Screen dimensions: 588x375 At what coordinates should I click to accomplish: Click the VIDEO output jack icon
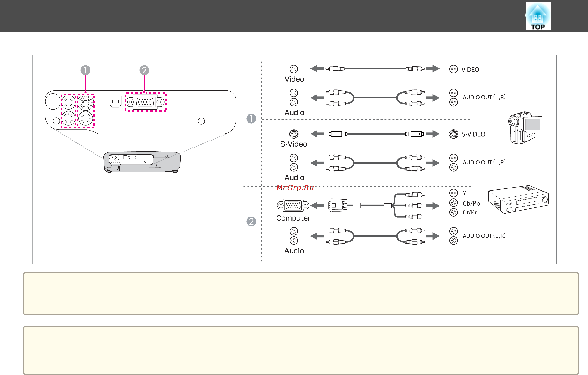453,69
